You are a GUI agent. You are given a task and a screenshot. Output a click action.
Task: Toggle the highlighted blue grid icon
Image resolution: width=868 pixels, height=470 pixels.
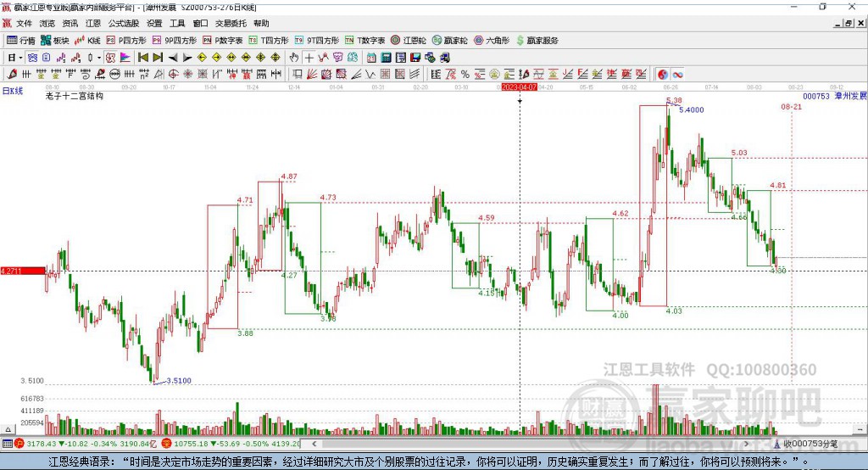[x=33, y=58]
